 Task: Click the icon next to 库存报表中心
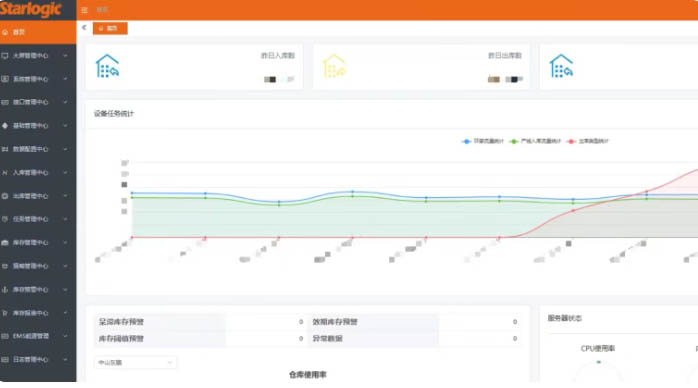point(5,313)
